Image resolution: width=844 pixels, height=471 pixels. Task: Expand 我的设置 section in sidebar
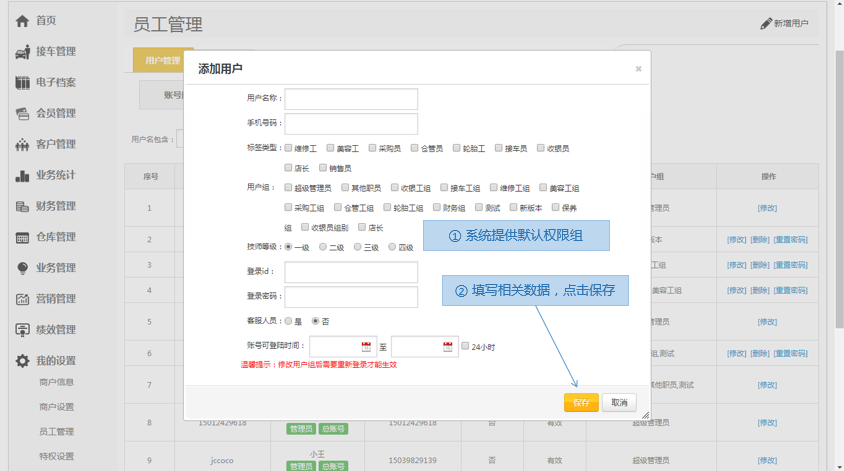(x=55, y=361)
